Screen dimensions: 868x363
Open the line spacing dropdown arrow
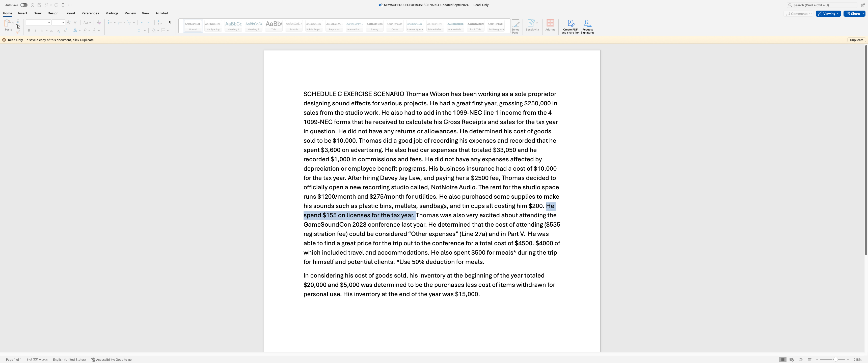point(145,31)
